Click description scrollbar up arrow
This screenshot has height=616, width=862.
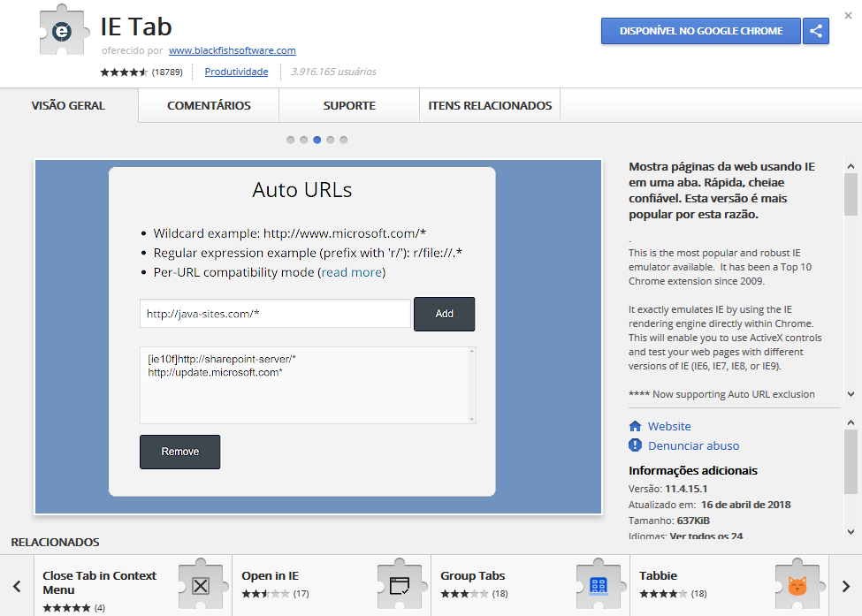click(x=851, y=166)
